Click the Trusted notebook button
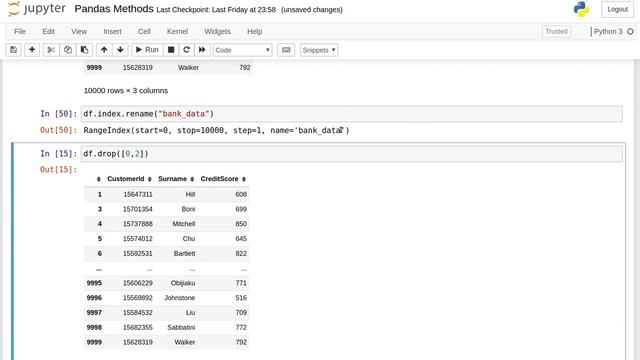Viewport: 640px width, 360px height. (x=556, y=31)
